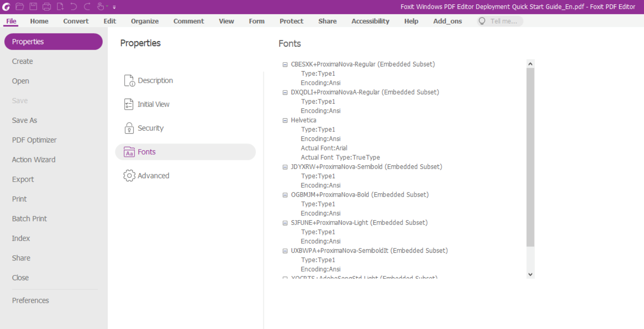Select the 'Actual Font Type:TrueType' row

pyautogui.click(x=340, y=158)
